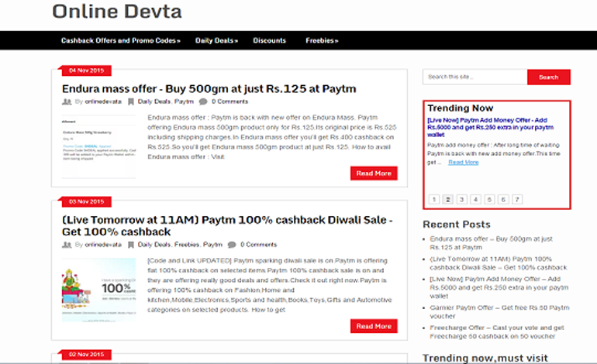The width and height of the screenshot is (597, 364).
Task: Open recent post Freecharge Offer
Action: 497,332
